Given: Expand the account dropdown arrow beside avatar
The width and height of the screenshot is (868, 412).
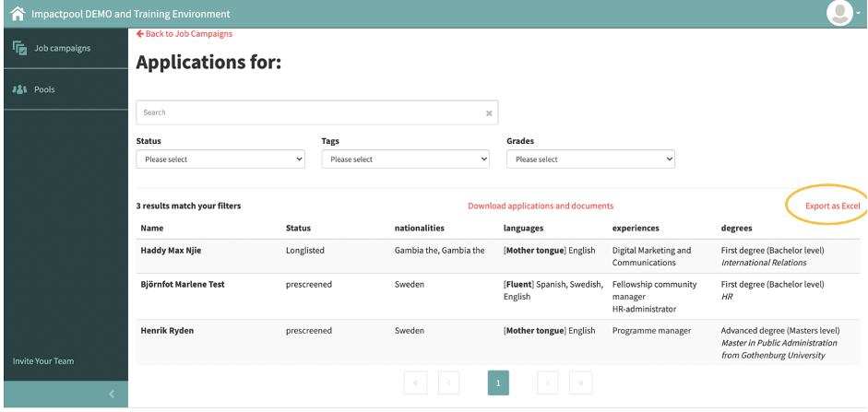Looking at the screenshot, I should [x=859, y=13].
